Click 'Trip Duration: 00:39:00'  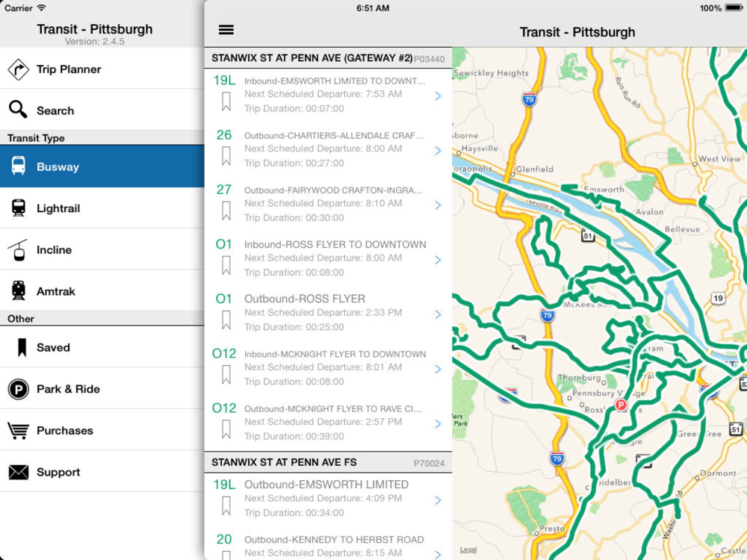tap(294, 436)
